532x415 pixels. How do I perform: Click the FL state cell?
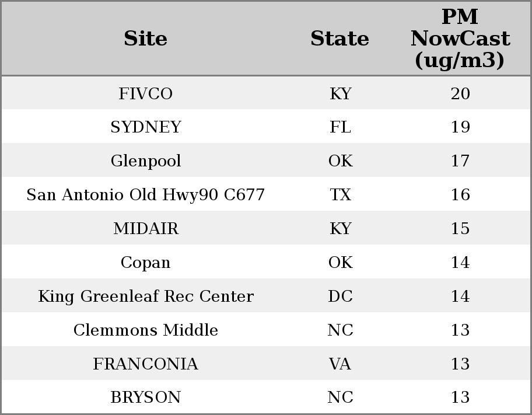pyautogui.click(x=340, y=127)
